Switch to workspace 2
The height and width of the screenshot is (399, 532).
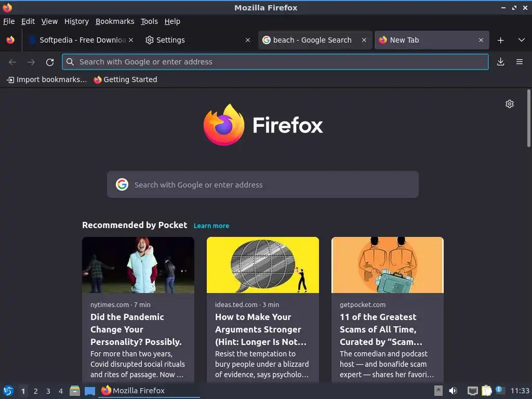(36, 391)
